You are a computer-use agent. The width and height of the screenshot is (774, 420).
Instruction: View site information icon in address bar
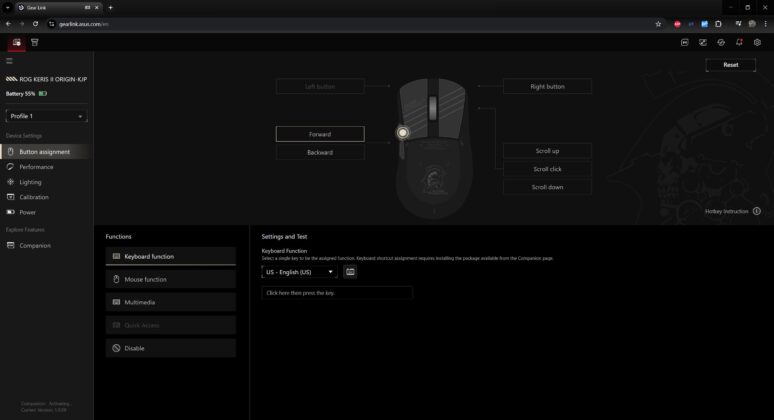pyautogui.click(x=51, y=24)
